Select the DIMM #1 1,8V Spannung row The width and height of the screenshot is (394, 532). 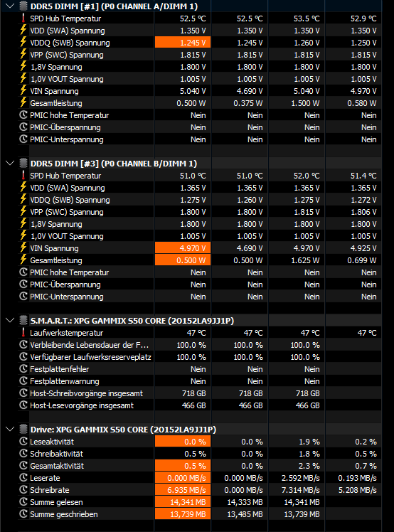200,67
